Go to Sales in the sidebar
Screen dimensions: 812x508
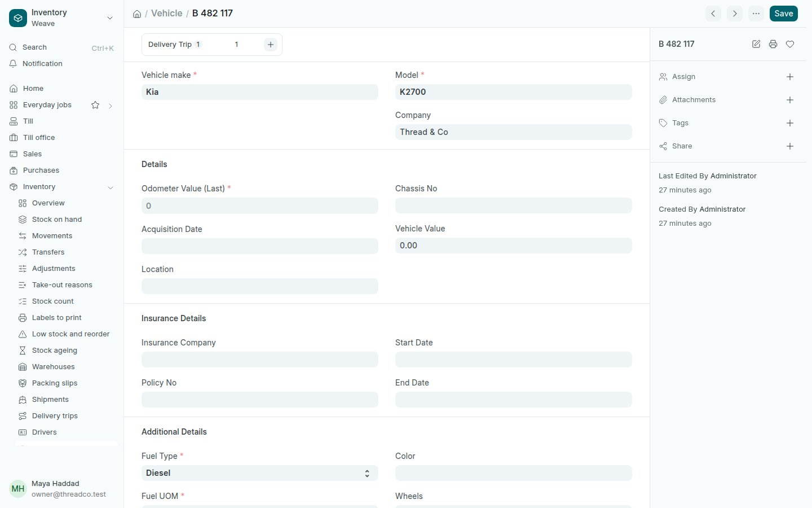(x=61, y=154)
